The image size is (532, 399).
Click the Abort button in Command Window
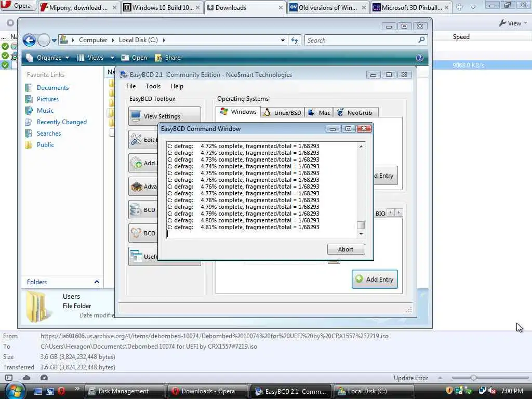click(345, 249)
